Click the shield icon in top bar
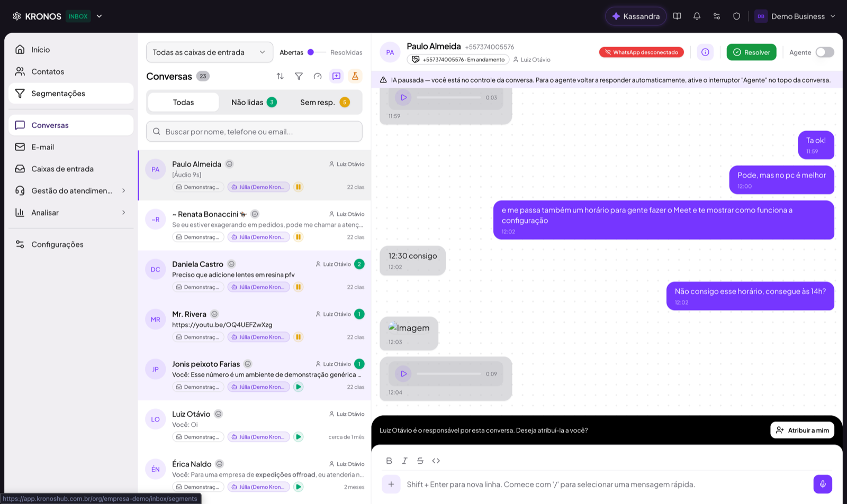Viewport: 847px width, 504px height. (x=736, y=16)
